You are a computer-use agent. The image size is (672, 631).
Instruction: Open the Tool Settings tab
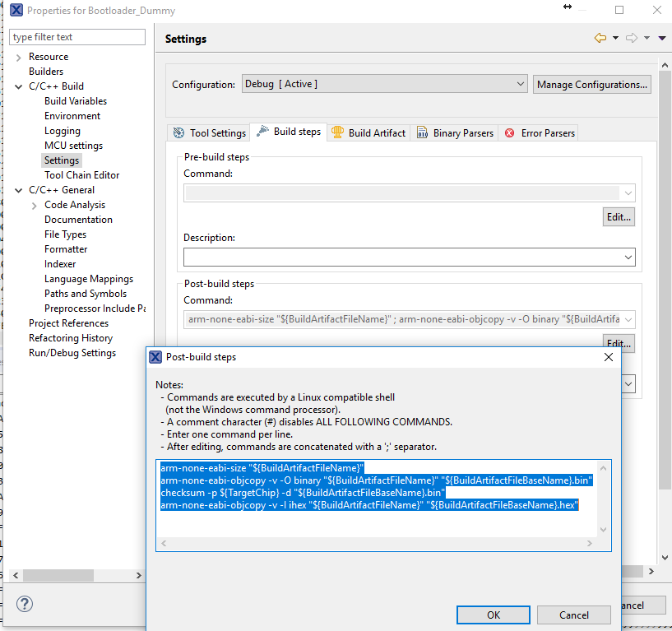point(210,133)
